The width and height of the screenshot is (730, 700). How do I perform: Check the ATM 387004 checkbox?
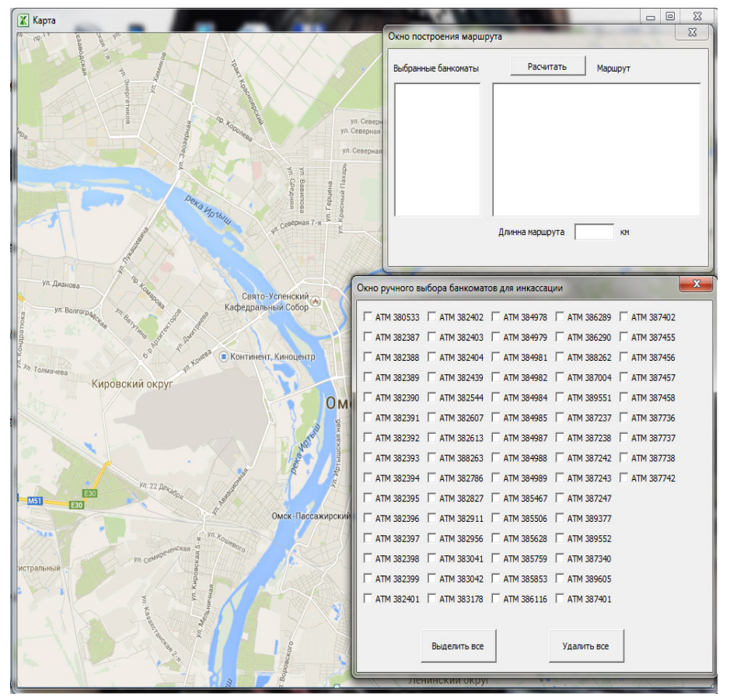click(x=560, y=377)
